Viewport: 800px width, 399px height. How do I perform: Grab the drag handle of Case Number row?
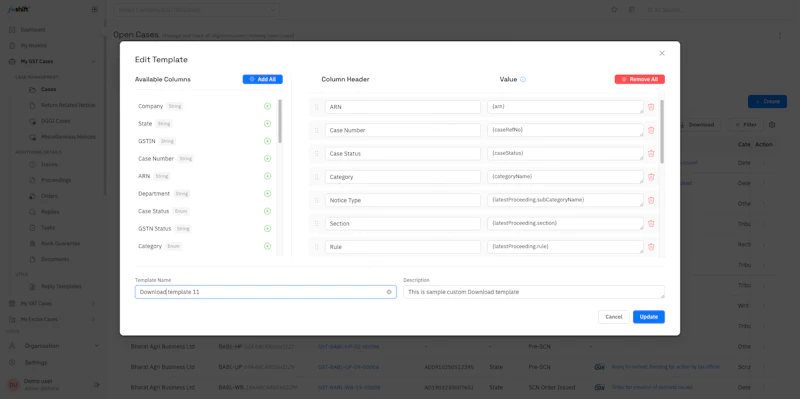(x=316, y=130)
